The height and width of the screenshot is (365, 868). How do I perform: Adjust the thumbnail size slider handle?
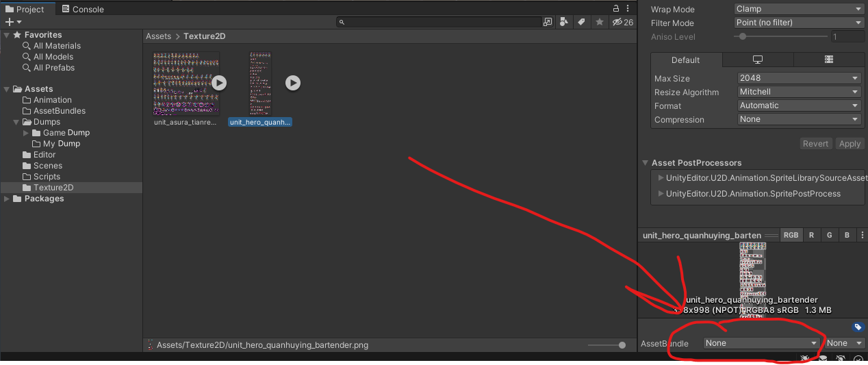622,345
